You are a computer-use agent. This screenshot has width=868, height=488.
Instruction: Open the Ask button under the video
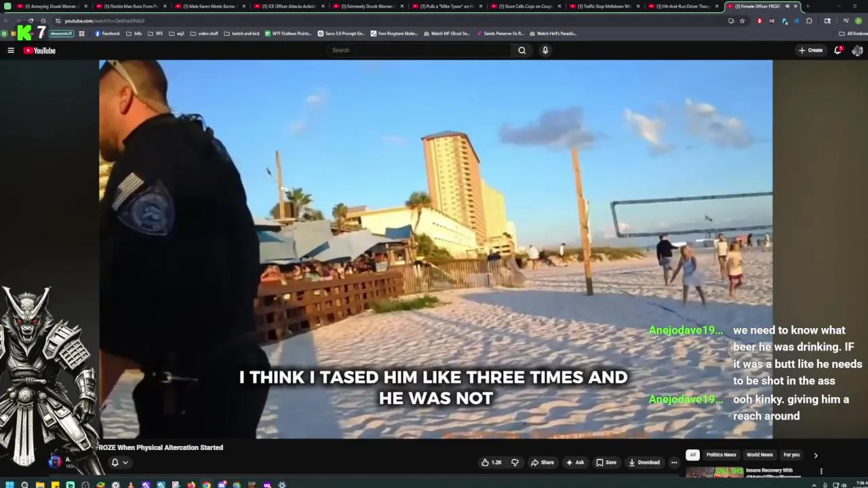[x=575, y=462]
